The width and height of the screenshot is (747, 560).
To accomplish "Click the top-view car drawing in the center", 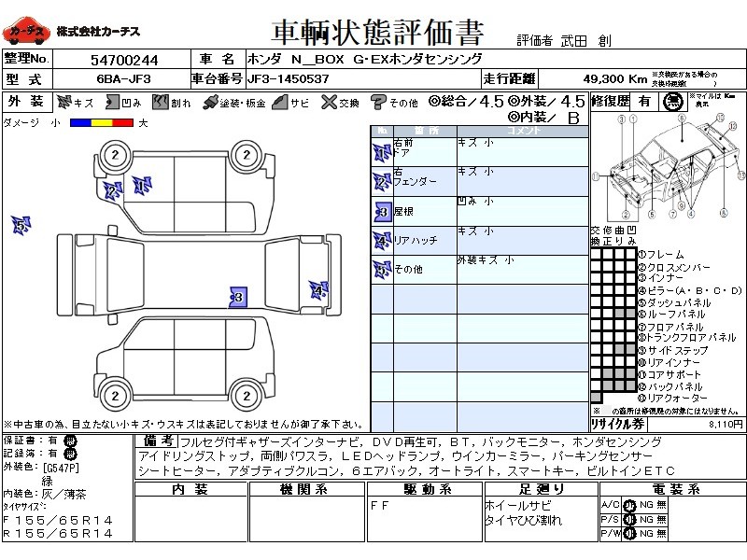I will (199, 274).
